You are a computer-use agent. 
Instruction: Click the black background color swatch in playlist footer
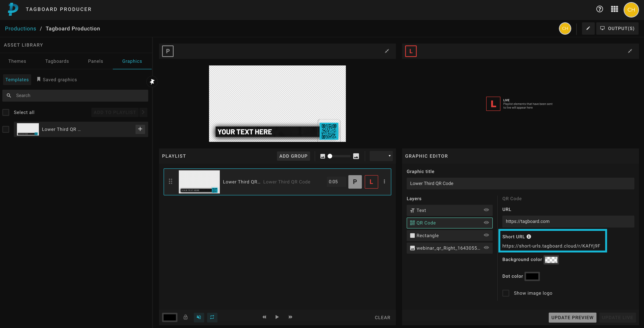170,317
